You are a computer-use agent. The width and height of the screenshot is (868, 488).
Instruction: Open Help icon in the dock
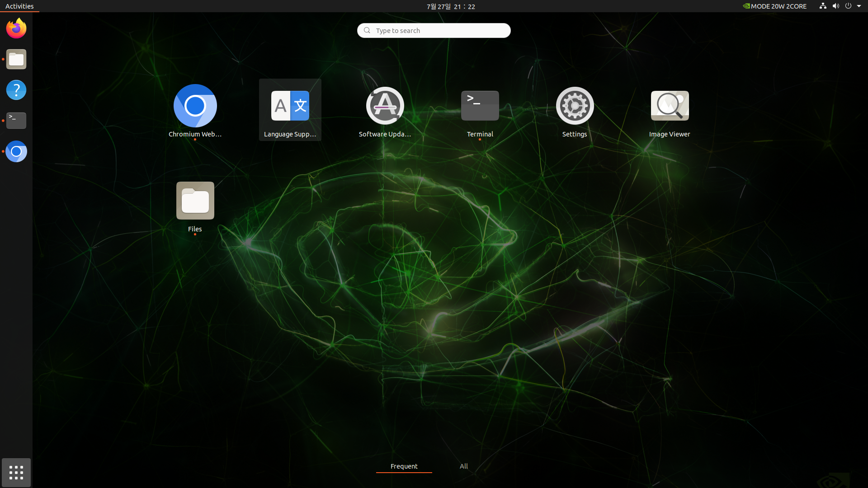pos(16,90)
